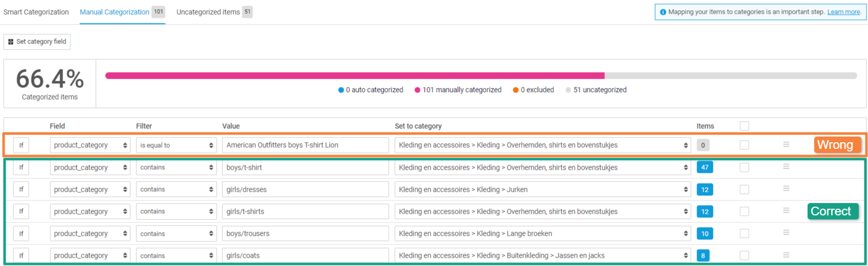
Task: Click the 8 items badge for girls/coats
Action: coord(703,256)
